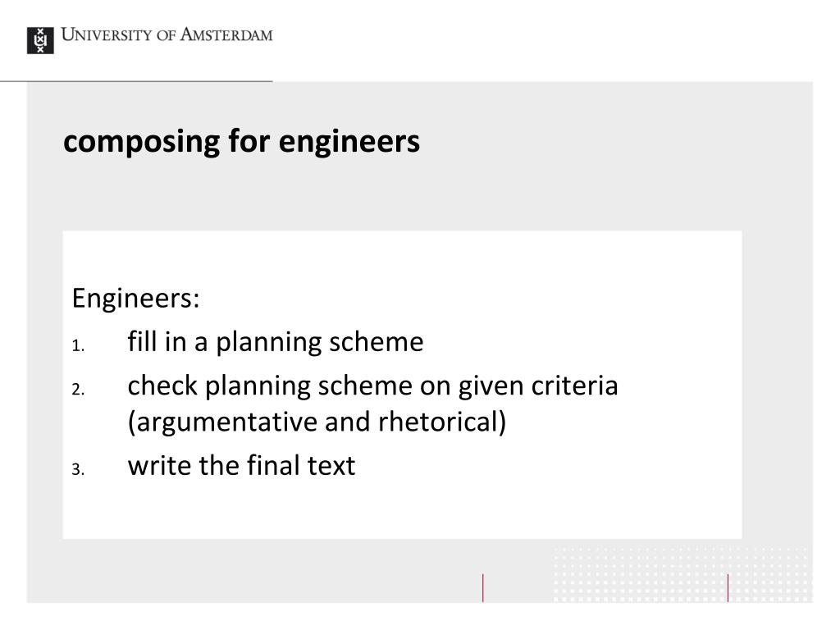The height and width of the screenshot is (630, 840).
Task: Click the left red vertical line marker
Action: [x=482, y=587]
